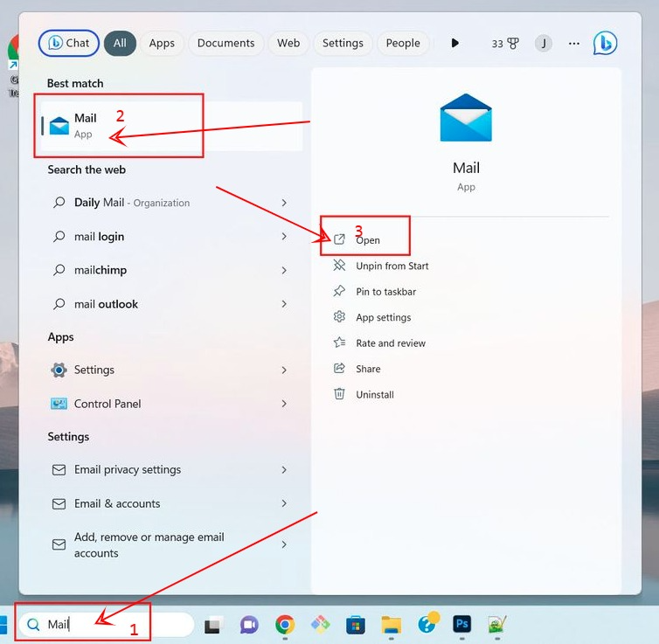Open the J account avatar

543,43
